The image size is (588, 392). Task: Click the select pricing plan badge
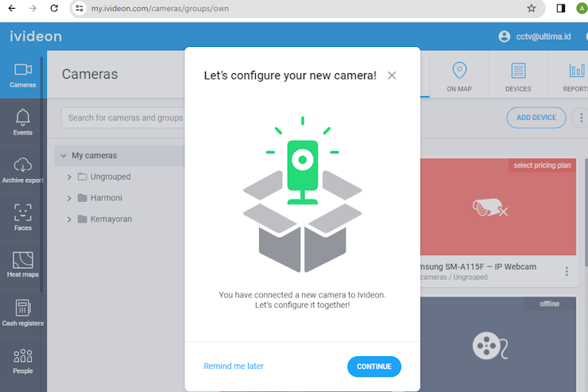coord(542,165)
